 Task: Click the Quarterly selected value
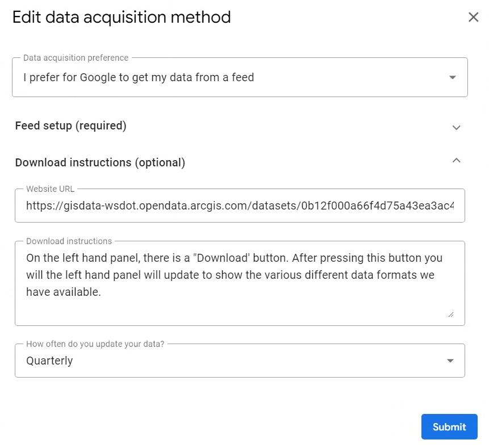[x=50, y=361]
